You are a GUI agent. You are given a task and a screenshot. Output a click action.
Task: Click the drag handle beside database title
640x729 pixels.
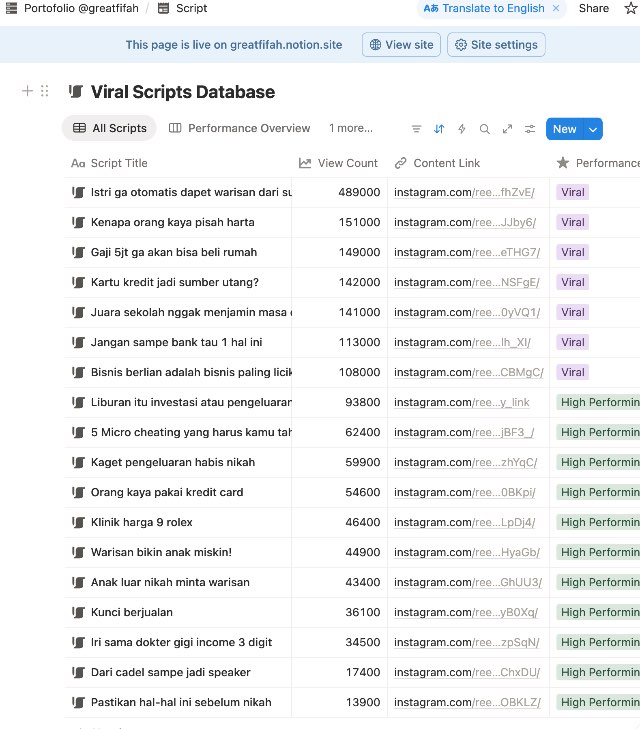click(44, 91)
